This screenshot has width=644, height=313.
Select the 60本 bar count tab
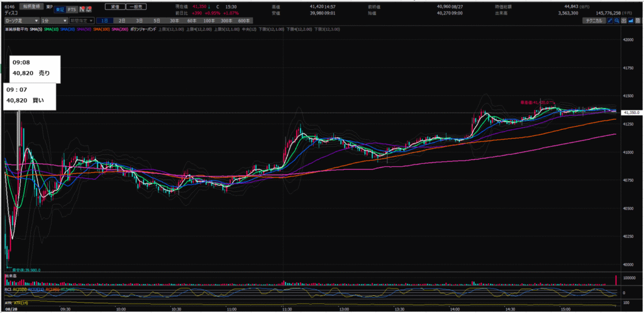coord(191,20)
